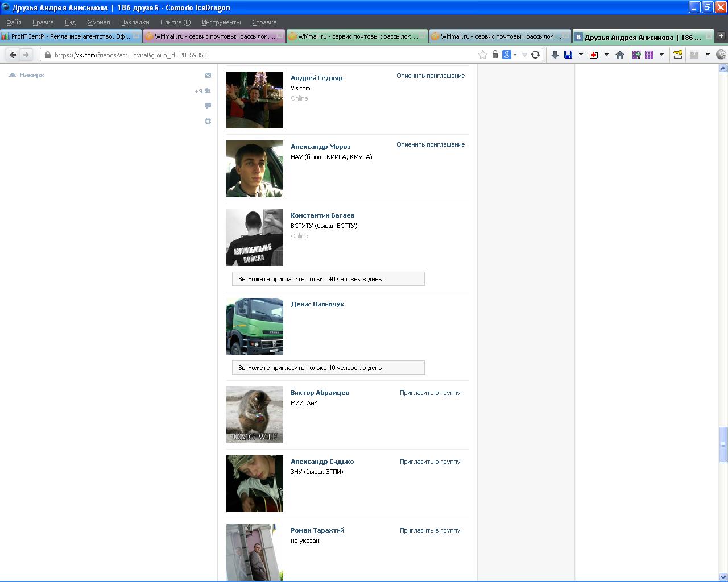Switch to the ProfiTCentR tab
The width and height of the screenshot is (728, 582).
pyautogui.click(x=71, y=36)
